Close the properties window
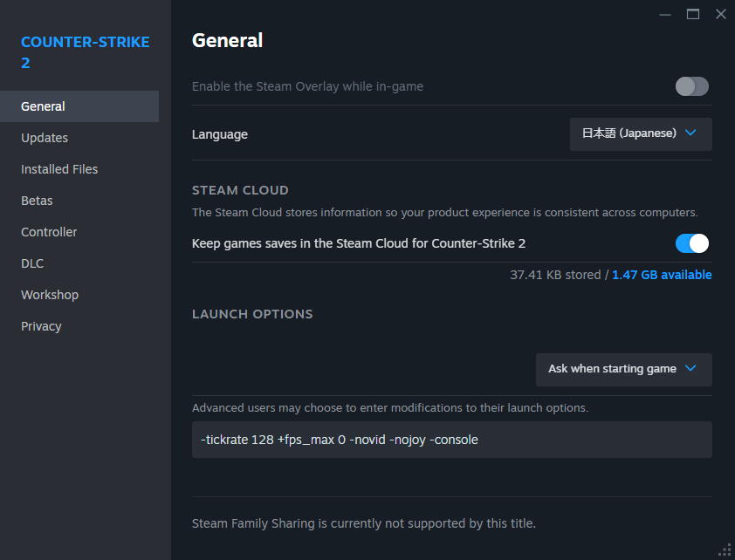The image size is (735, 560). pyautogui.click(x=721, y=15)
